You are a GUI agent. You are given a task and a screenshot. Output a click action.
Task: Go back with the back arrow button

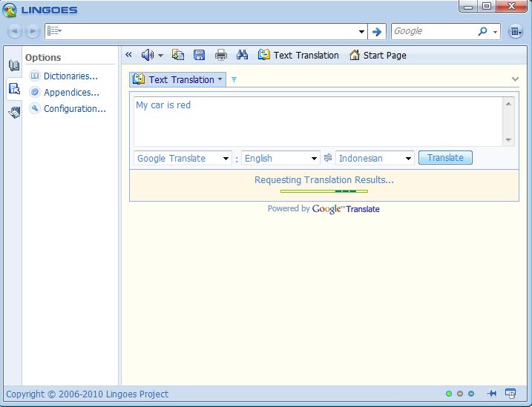pyautogui.click(x=15, y=31)
